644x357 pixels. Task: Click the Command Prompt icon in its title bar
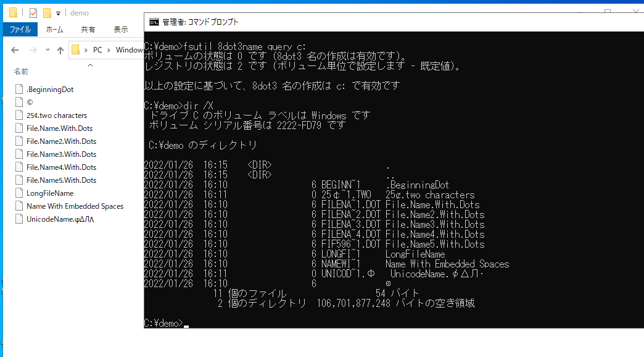[154, 22]
